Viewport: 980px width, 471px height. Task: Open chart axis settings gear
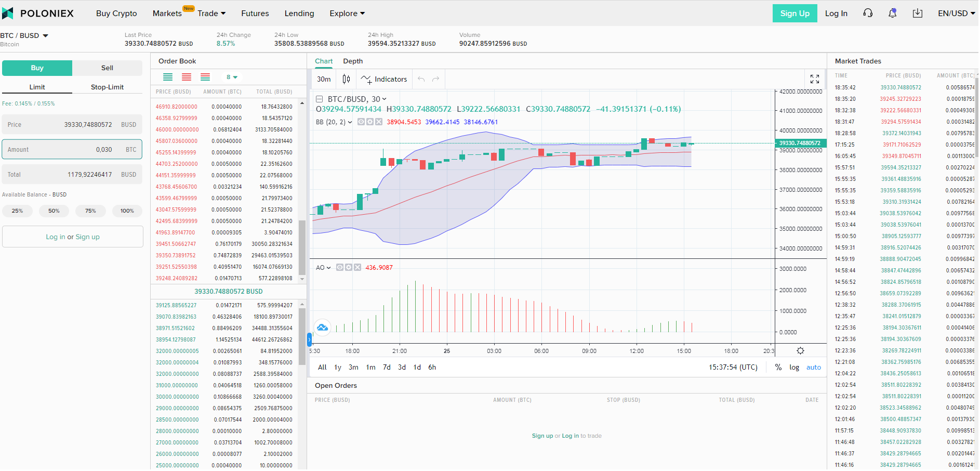click(x=801, y=351)
